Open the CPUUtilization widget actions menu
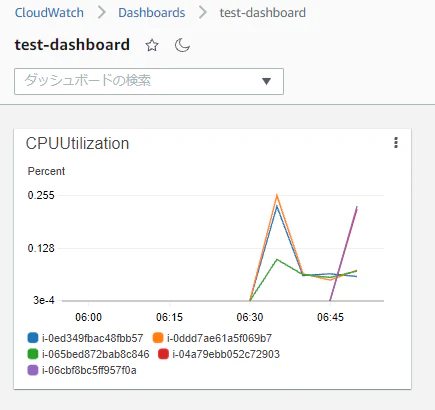This screenshot has width=435, height=410. coord(396,142)
